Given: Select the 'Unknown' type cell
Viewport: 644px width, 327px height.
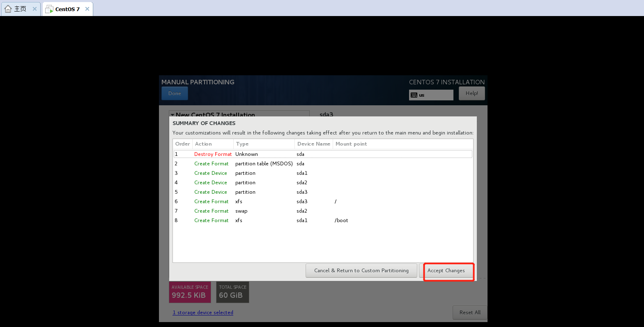Looking at the screenshot, I should (246, 154).
